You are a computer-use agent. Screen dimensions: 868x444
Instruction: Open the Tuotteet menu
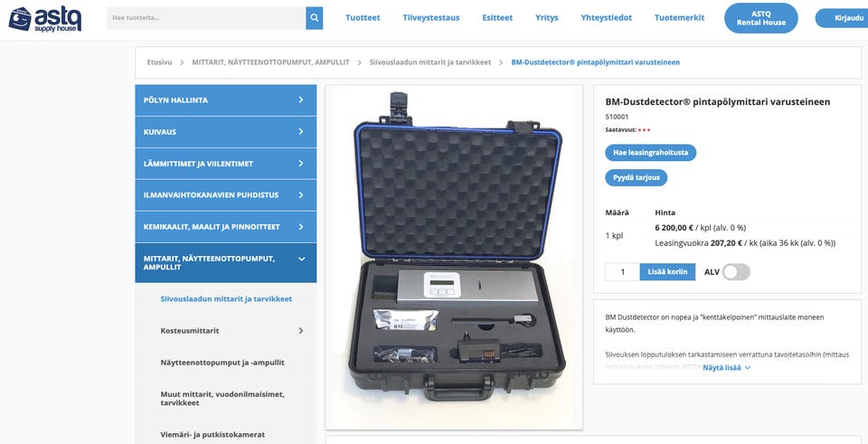(363, 18)
